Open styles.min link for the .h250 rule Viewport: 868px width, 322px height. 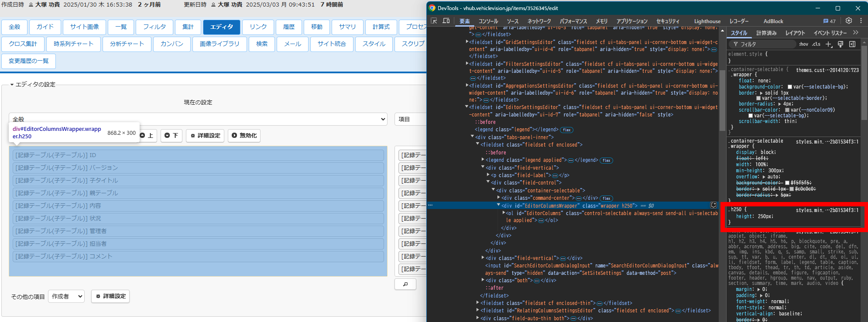point(827,210)
